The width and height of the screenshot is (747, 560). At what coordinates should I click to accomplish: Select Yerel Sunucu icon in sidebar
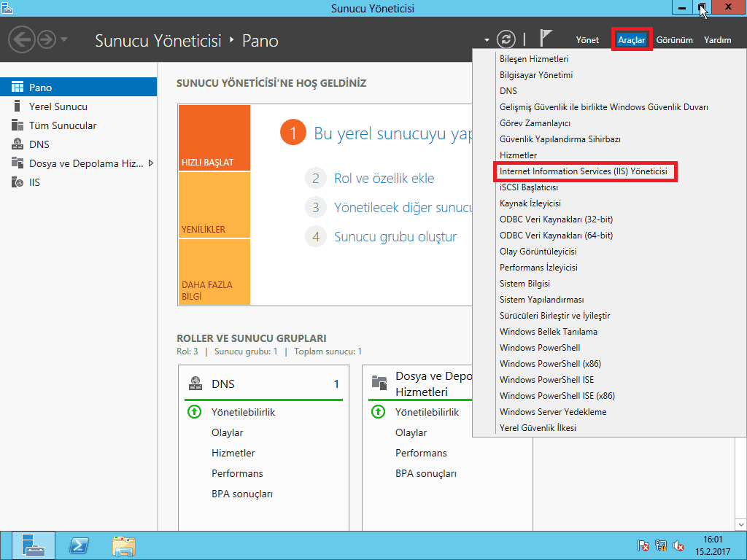[18, 106]
